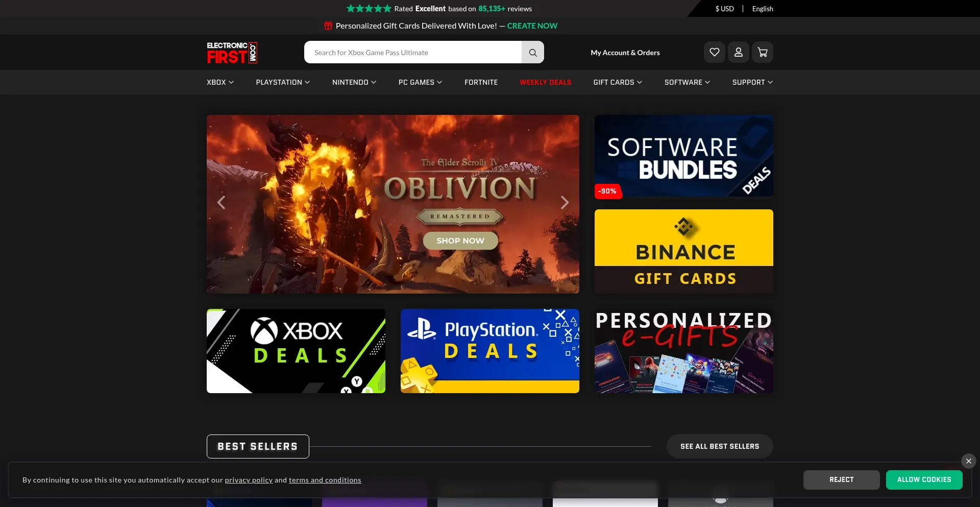Go to previous carousel slide arrow

[x=221, y=203]
